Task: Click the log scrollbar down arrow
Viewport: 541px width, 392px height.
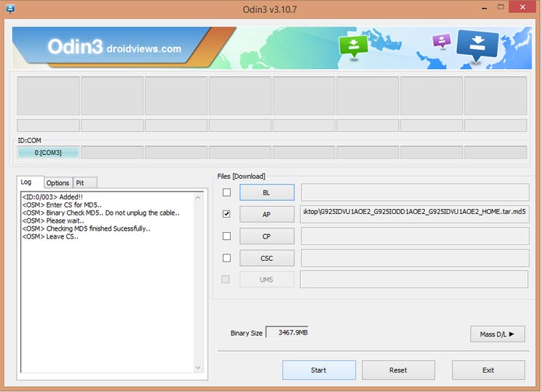Action: point(198,367)
